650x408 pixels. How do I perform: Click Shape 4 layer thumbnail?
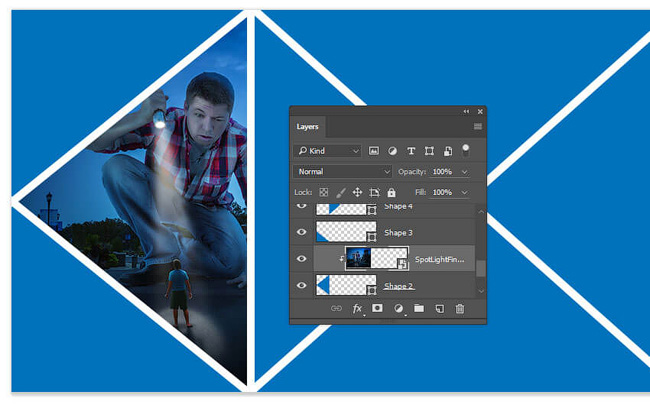pos(346,209)
